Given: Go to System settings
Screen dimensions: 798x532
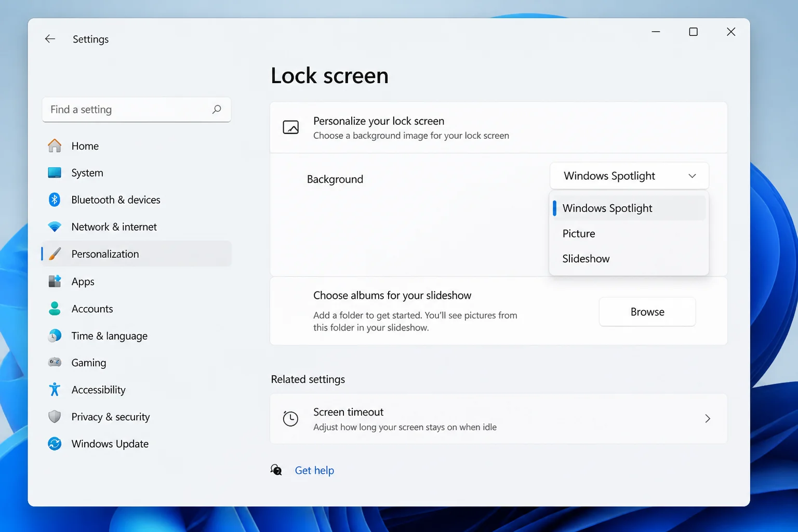Looking at the screenshot, I should [x=137, y=173].
